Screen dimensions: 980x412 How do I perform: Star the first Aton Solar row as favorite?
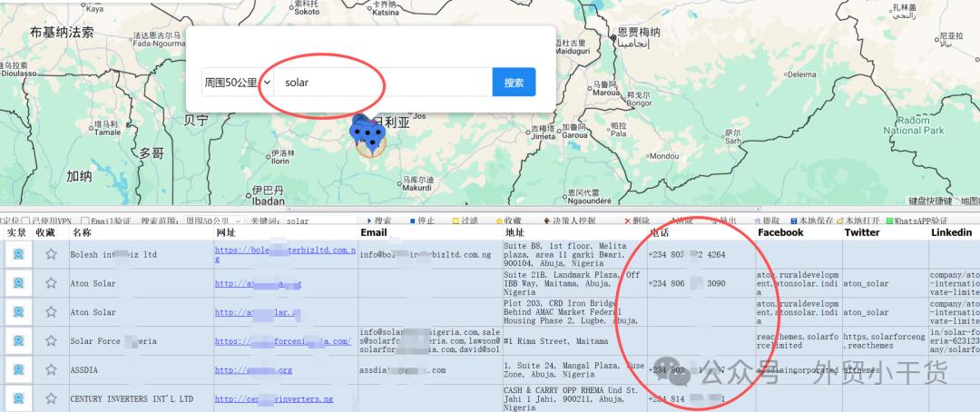coord(51,283)
